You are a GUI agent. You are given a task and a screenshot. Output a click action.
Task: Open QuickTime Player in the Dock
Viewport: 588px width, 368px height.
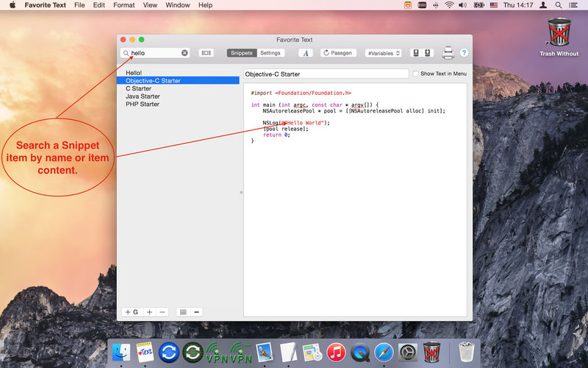coord(360,353)
